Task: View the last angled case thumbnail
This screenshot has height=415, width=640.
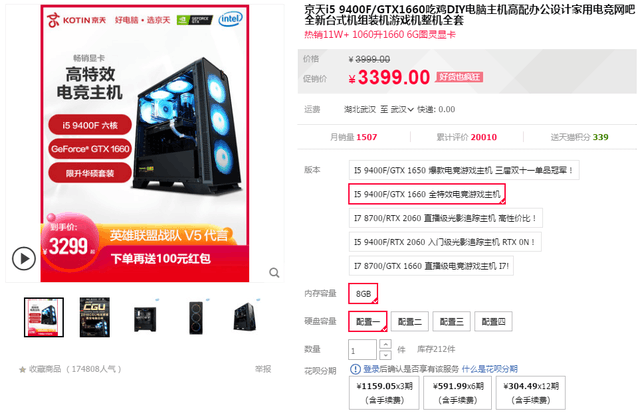Action: [245, 317]
